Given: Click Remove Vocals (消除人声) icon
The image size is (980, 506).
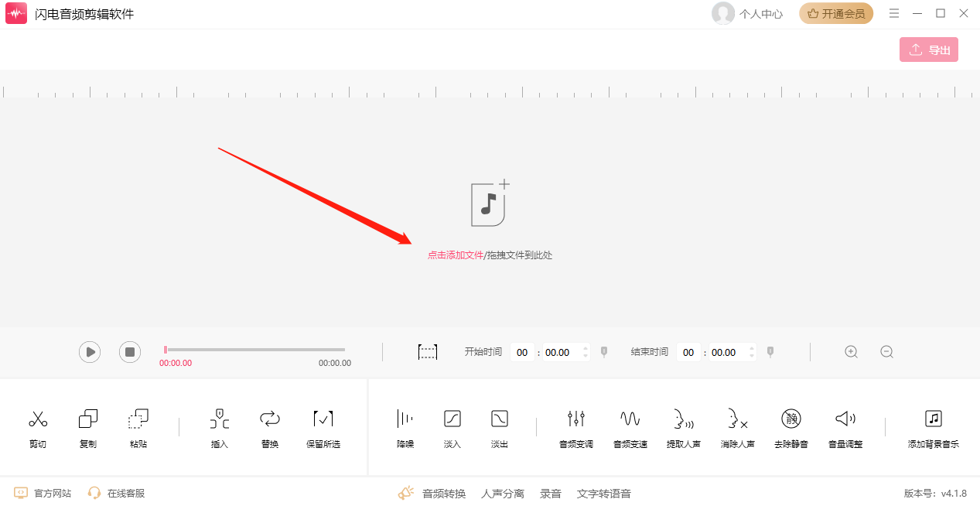Looking at the screenshot, I should click(738, 419).
